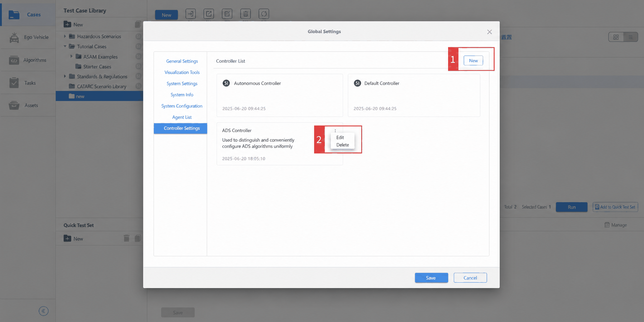Click the copy icon in Test Case Library header

click(138, 24)
